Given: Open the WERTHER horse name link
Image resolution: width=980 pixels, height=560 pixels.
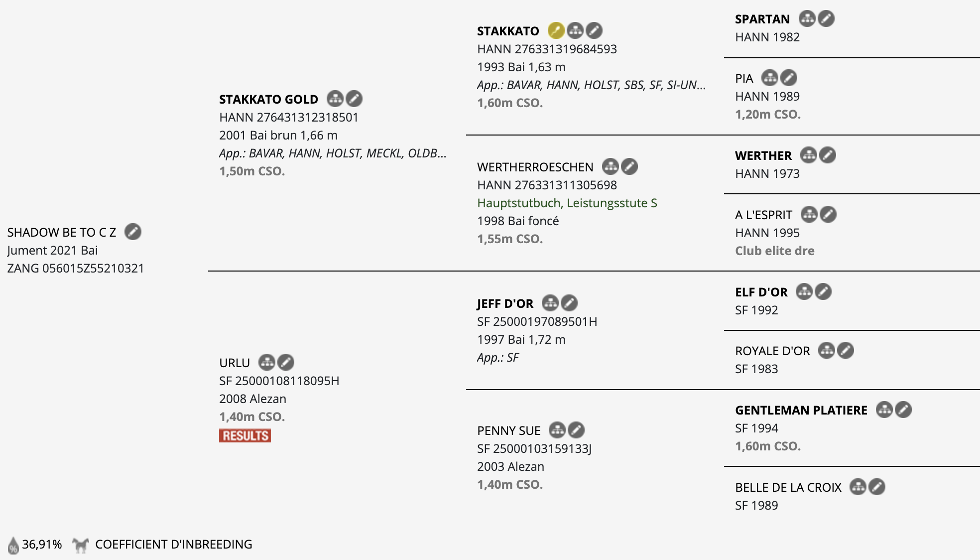Looking at the screenshot, I should tap(763, 155).
